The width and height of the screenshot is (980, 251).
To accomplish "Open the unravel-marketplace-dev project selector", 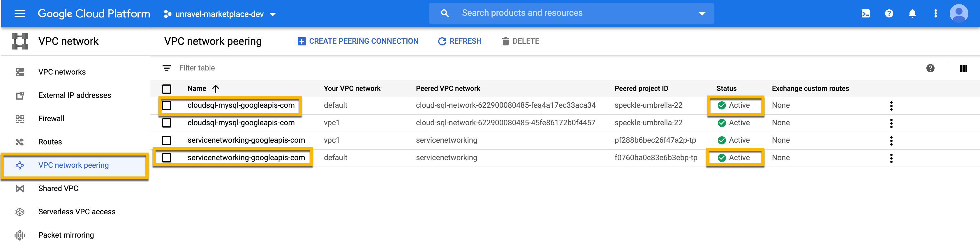I will click(x=220, y=14).
